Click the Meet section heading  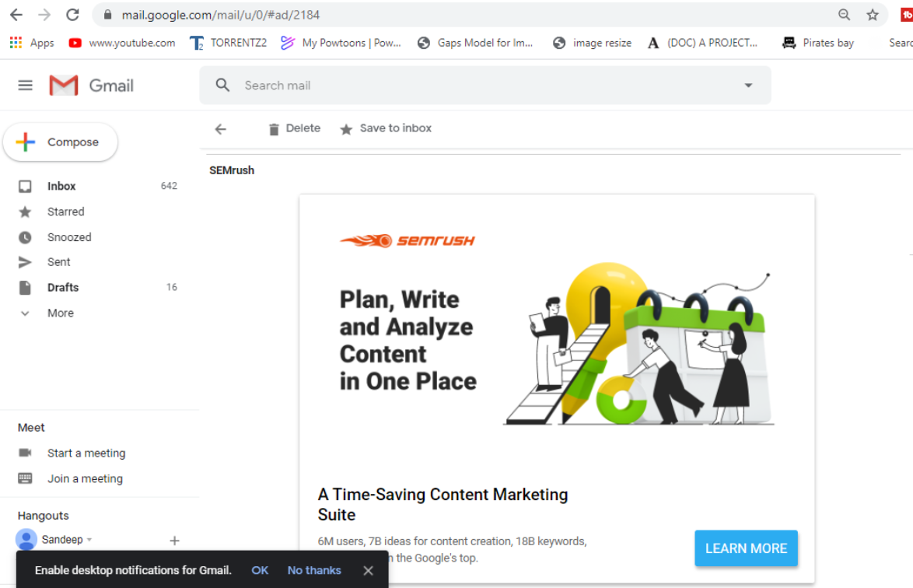[31, 427]
